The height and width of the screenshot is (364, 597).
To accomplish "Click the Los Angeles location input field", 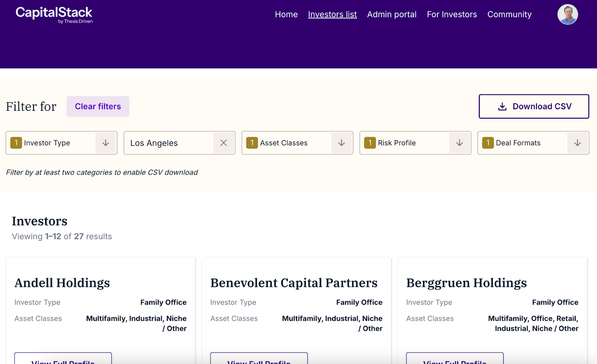I will pos(169,143).
